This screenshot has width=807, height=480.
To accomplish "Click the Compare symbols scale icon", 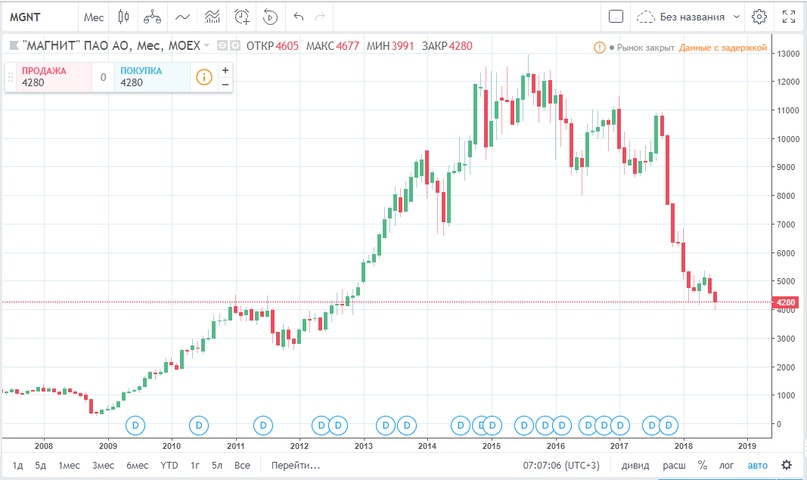I will point(152,17).
